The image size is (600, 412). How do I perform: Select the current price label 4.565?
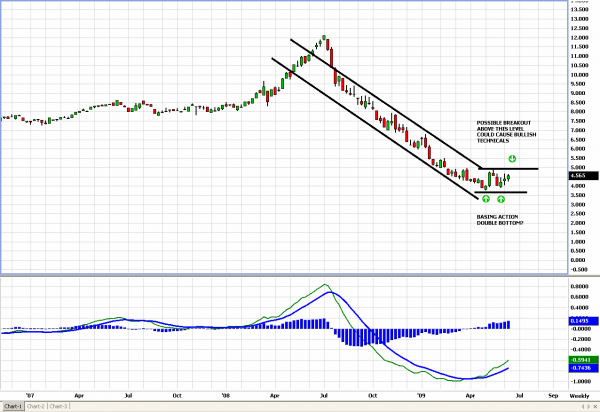(x=580, y=177)
